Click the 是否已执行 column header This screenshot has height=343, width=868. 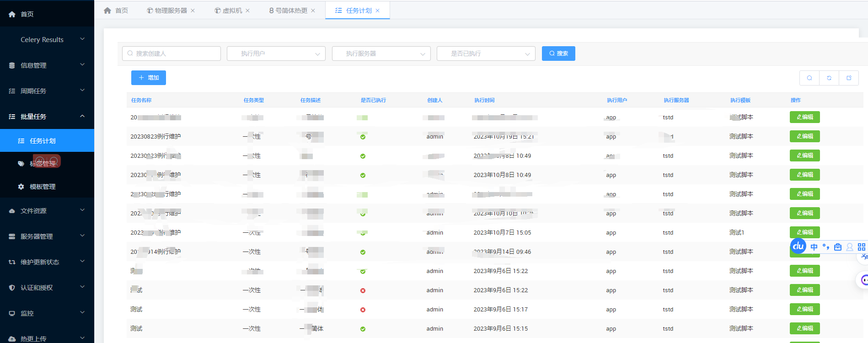pyautogui.click(x=373, y=100)
